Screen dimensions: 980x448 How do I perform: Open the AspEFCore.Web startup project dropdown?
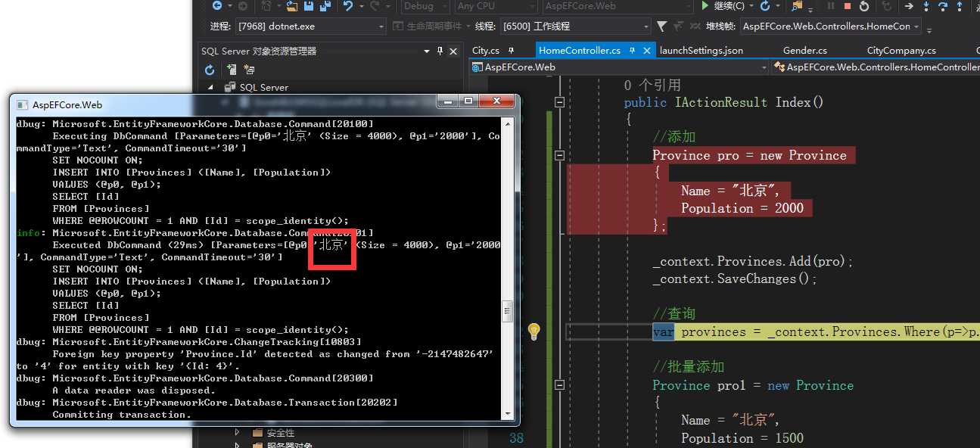tap(617, 6)
